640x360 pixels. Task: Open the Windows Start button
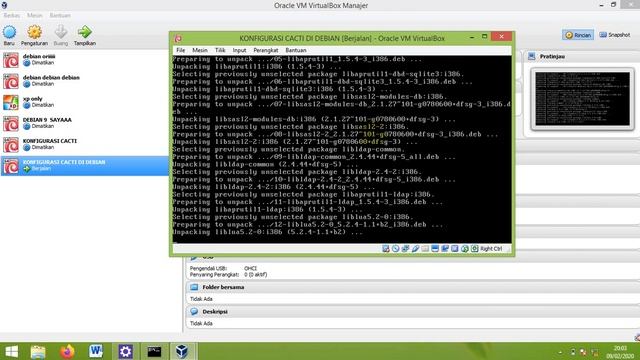pyautogui.click(x=11, y=352)
